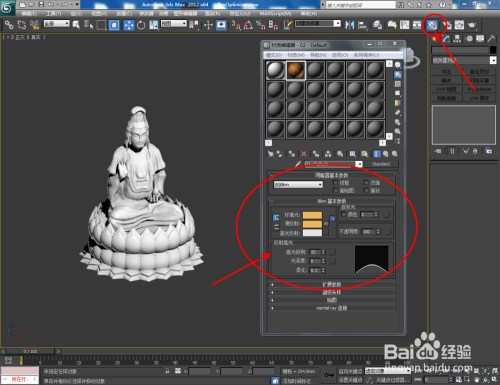Collapse the Blinn Basic Parameters rollout

(x=332, y=201)
